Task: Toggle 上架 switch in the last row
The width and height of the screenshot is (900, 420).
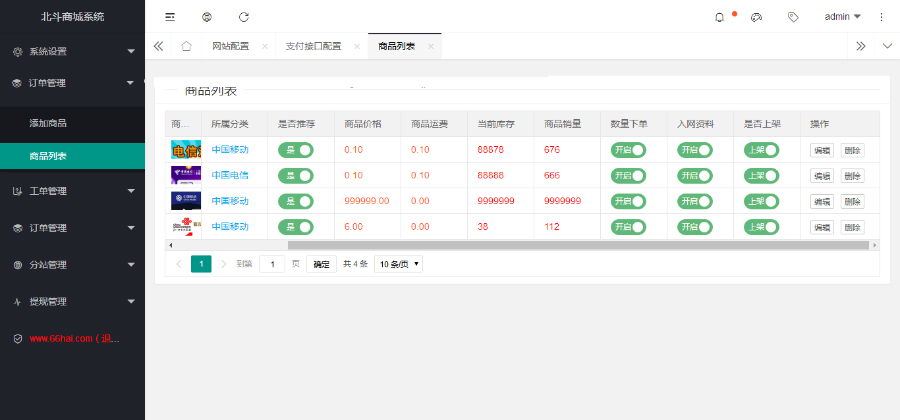Action: tap(761, 226)
